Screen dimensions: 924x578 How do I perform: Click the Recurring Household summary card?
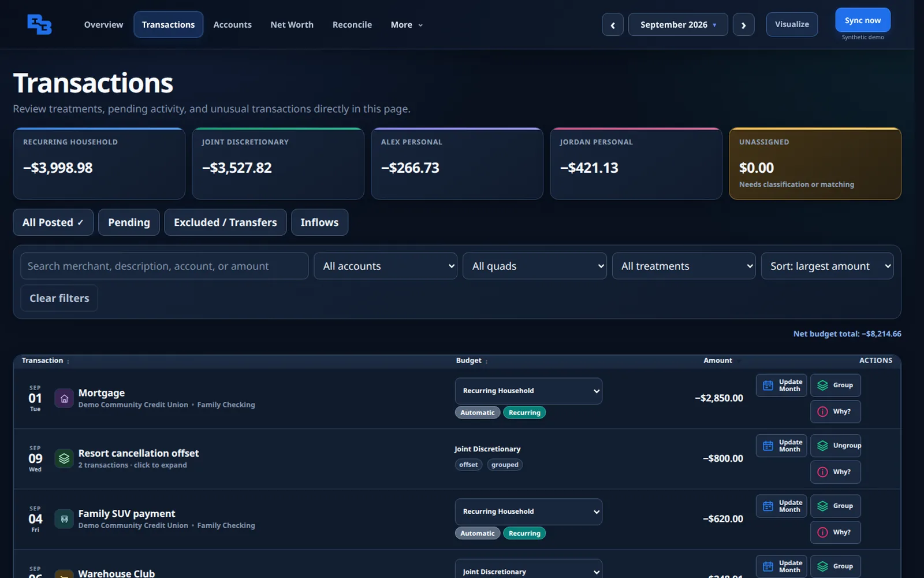99,164
